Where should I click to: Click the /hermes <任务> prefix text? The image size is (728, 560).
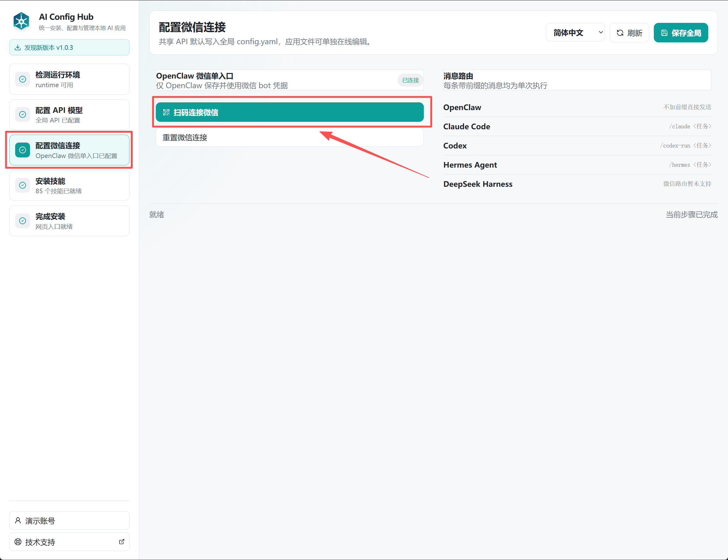pos(690,165)
